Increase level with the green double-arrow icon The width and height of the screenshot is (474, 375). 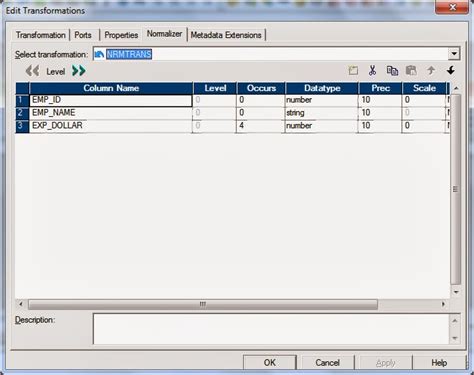[x=79, y=71]
